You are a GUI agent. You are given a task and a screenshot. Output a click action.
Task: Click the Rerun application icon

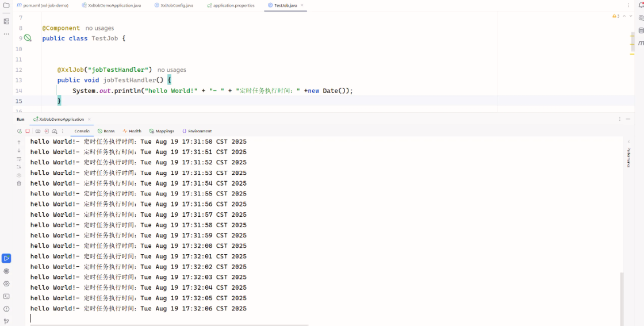(x=20, y=131)
